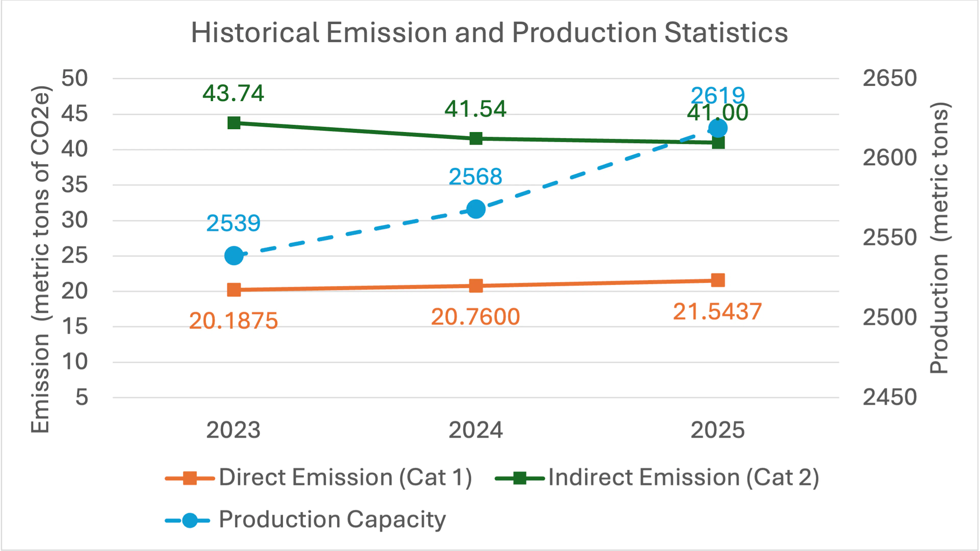Click the 2500 tick on right axis

[890, 318]
